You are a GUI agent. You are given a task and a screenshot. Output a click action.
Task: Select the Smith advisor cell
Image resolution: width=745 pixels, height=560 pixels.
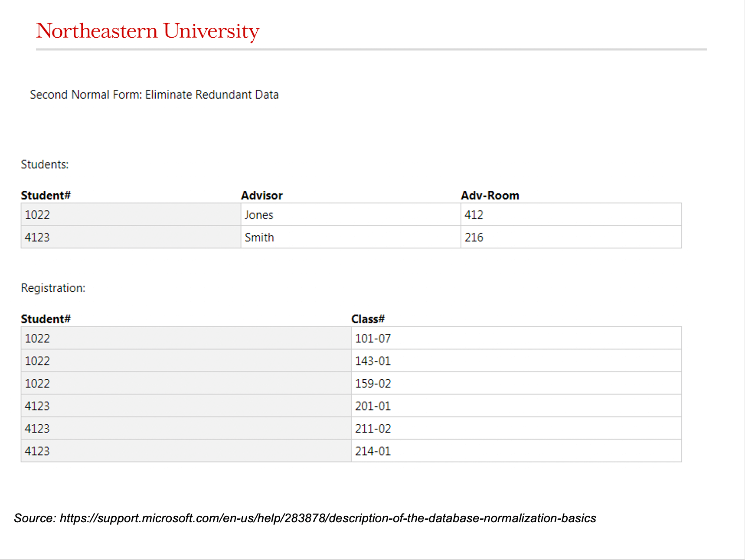coord(351,237)
